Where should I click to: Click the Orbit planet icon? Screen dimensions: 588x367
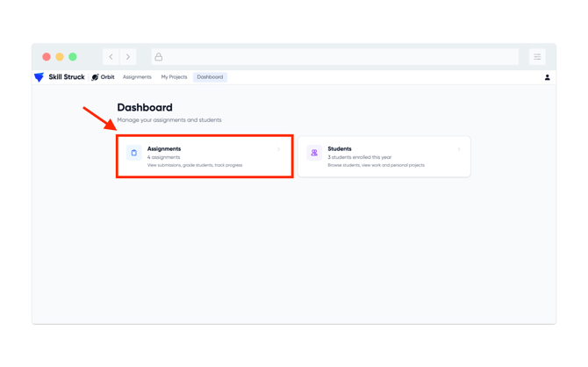point(96,77)
